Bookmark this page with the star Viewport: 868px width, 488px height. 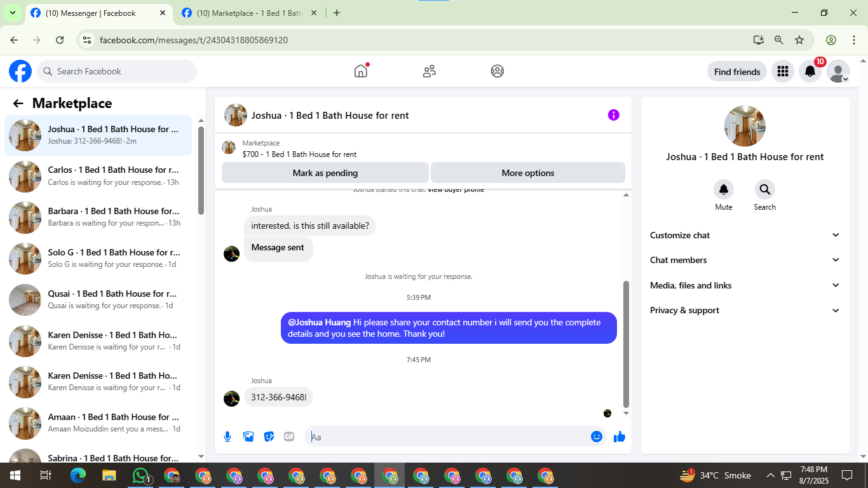(x=799, y=40)
